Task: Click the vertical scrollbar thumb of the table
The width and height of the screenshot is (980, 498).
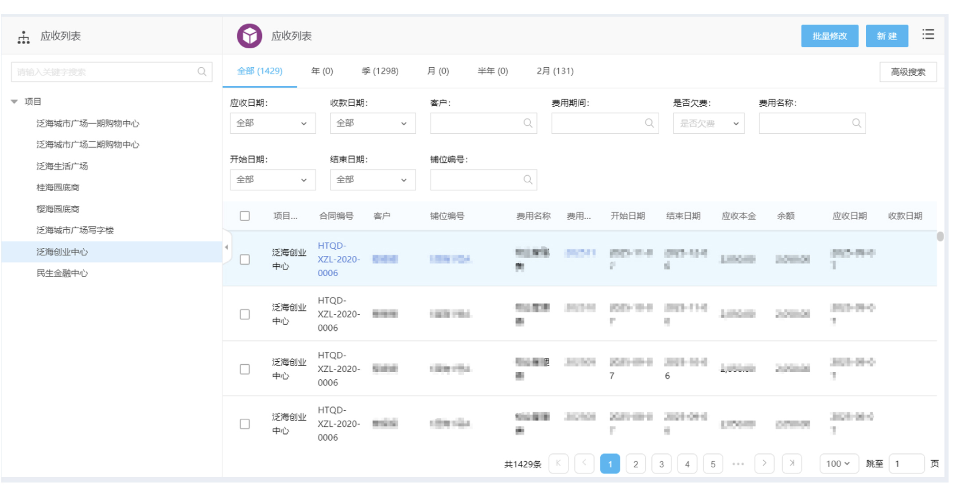Action: [940, 236]
